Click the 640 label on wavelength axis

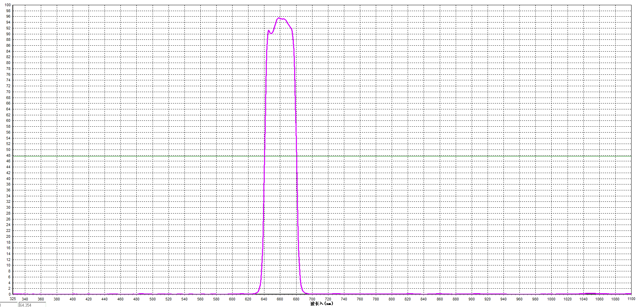(x=264, y=299)
